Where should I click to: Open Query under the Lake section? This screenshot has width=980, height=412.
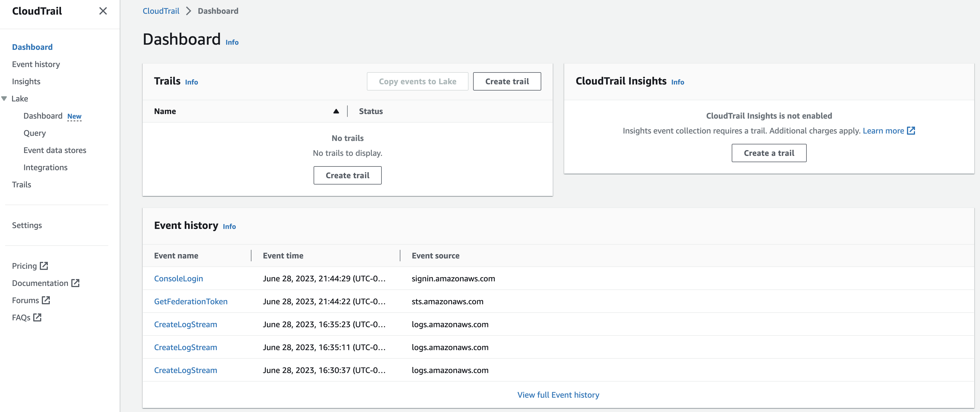[x=35, y=133]
